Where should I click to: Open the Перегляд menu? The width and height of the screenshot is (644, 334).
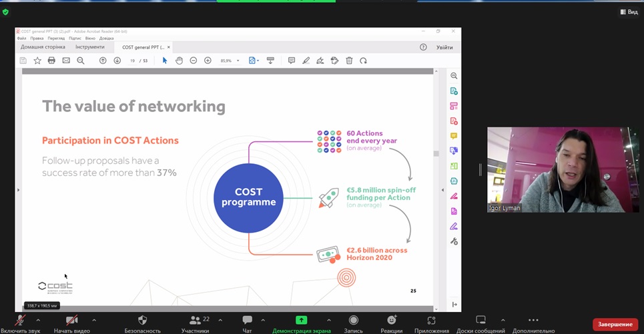(56, 38)
